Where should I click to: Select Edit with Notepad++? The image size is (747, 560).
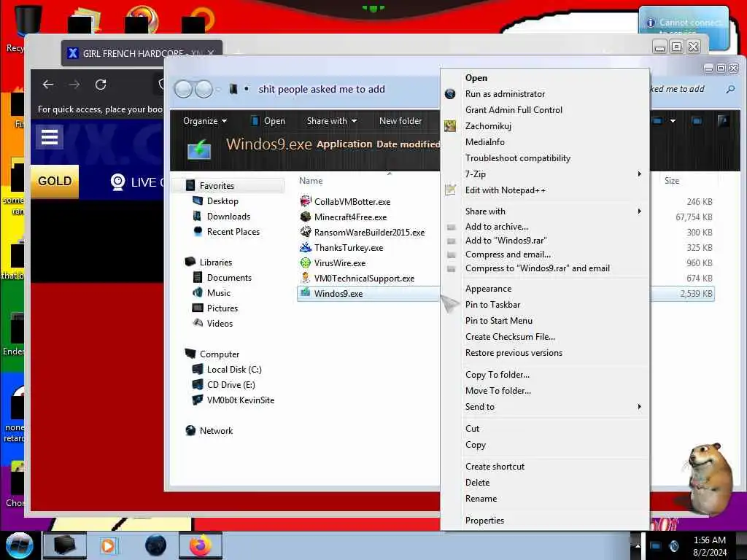click(505, 190)
